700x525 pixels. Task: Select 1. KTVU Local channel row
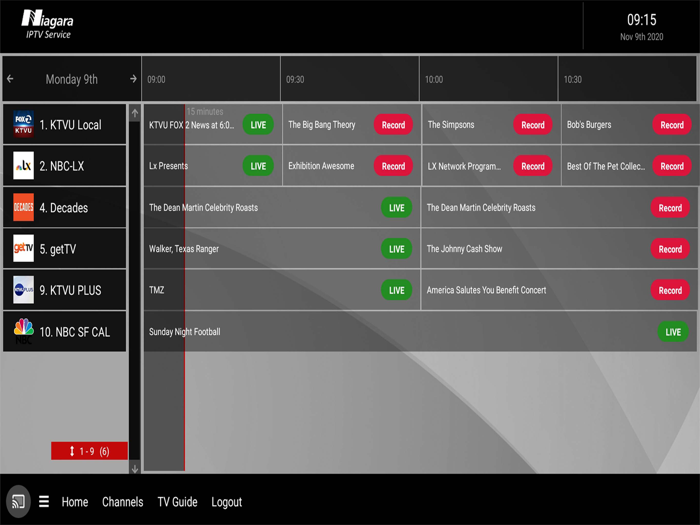tap(65, 124)
